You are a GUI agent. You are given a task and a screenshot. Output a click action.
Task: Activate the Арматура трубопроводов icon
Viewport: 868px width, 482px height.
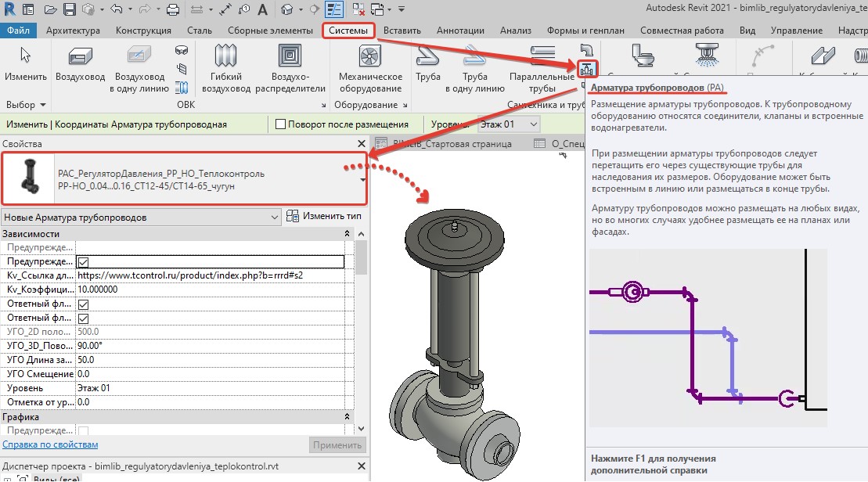(587, 69)
